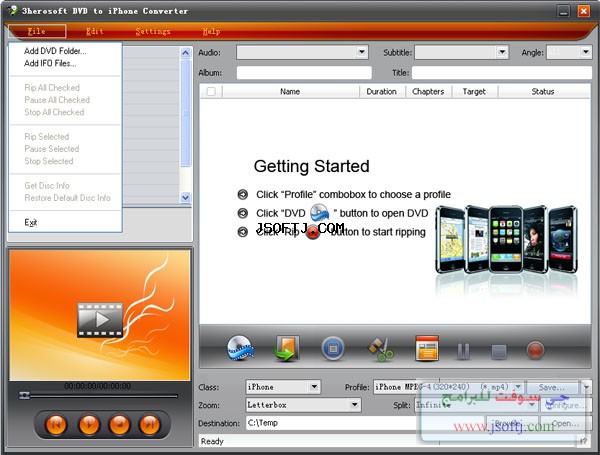Choose Add DVD Folder... from File menu

(x=55, y=51)
